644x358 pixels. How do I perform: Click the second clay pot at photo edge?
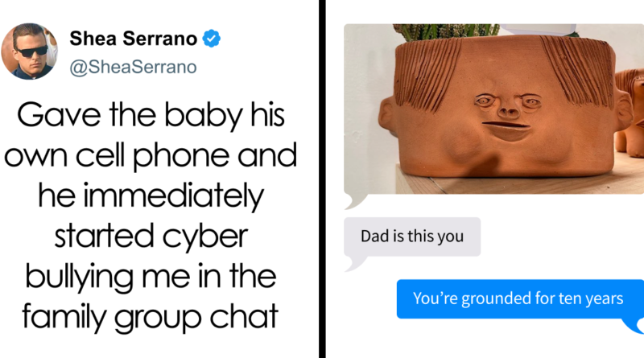(x=630, y=112)
